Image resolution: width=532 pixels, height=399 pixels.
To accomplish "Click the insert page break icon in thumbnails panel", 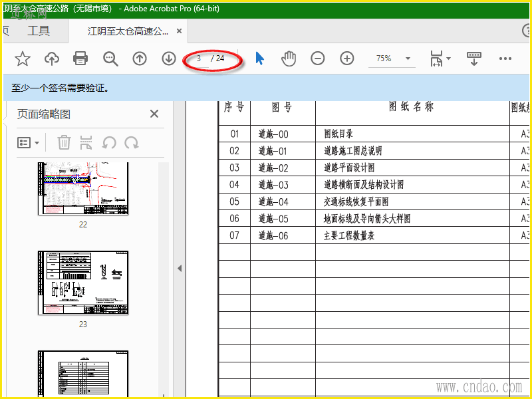I will (86, 142).
